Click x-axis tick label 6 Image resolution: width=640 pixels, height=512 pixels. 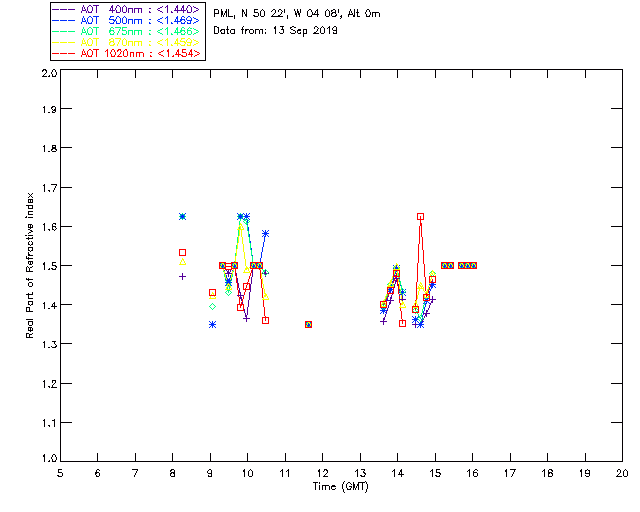point(98,473)
